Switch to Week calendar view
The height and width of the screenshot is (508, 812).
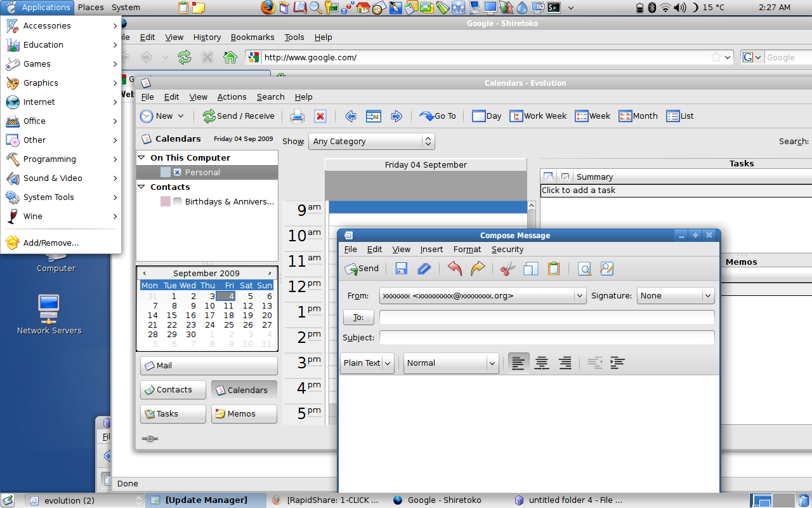coord(593,116)
